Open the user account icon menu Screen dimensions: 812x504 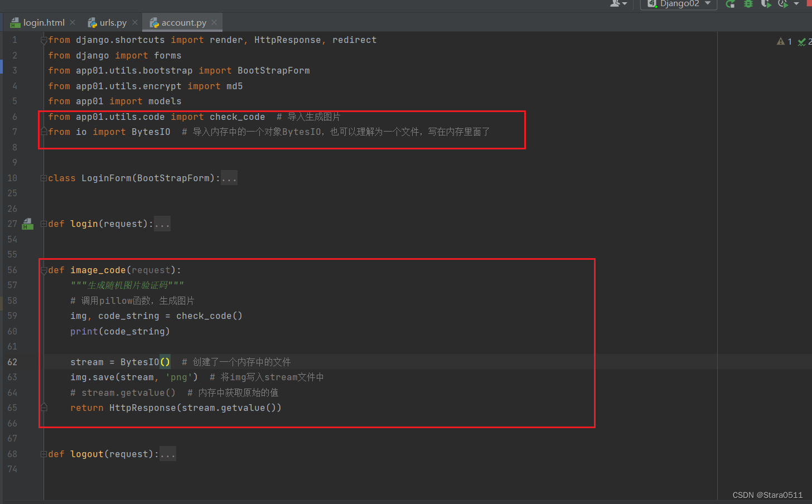(x=618, y=3)
